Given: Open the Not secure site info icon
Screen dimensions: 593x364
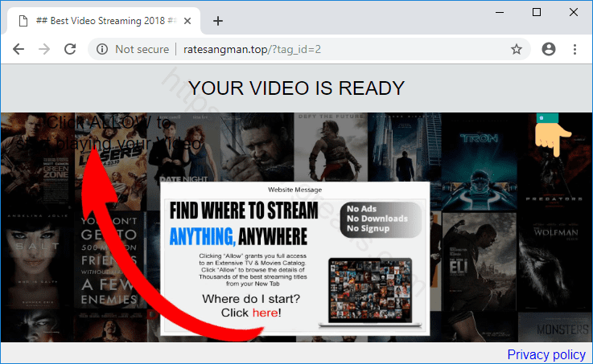Looking at the screenshot, I should pyautogui.click(x=102, y=49).
